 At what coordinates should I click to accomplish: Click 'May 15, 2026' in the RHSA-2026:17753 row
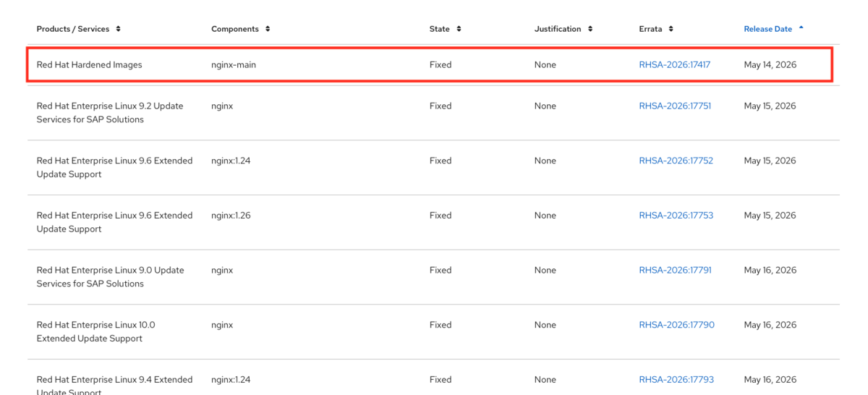point(770,216)
